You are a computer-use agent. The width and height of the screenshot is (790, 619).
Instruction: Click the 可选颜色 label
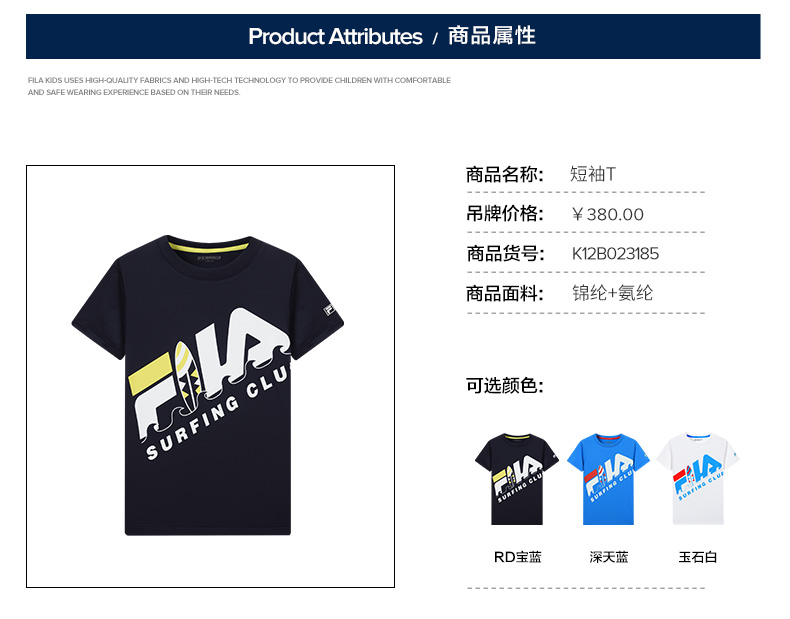[x=504, y=385]
